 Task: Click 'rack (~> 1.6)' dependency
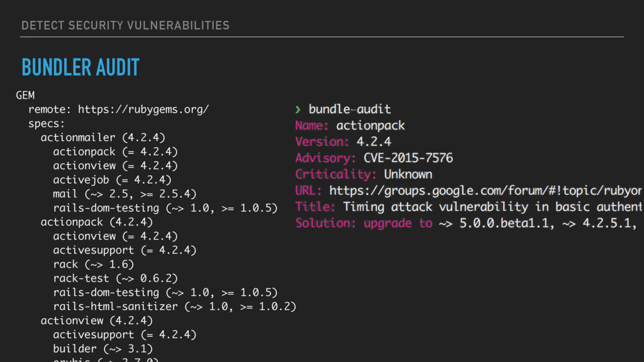point(93,265)
